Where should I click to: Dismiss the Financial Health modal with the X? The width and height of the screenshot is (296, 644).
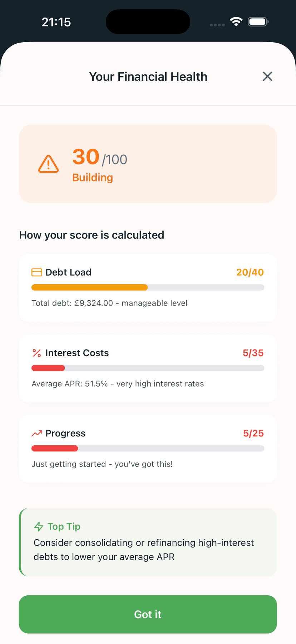pyautogui.click(x=267, y=76)
